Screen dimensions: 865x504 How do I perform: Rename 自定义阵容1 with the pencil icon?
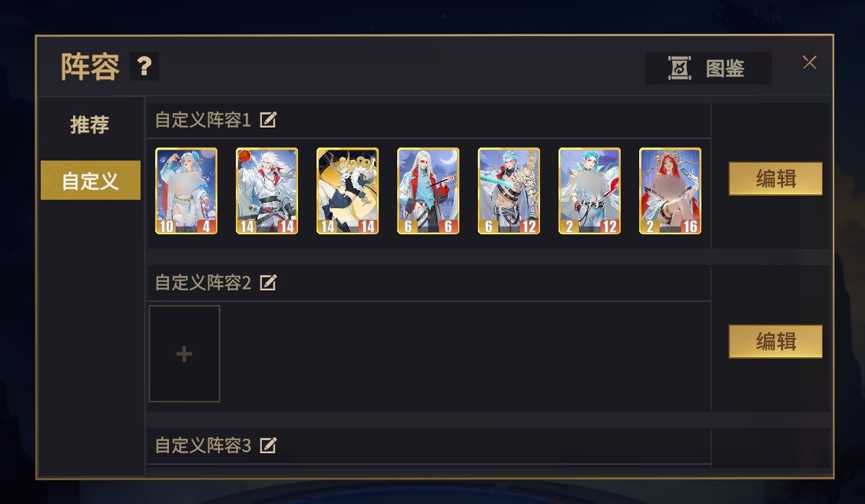[268, 120]
